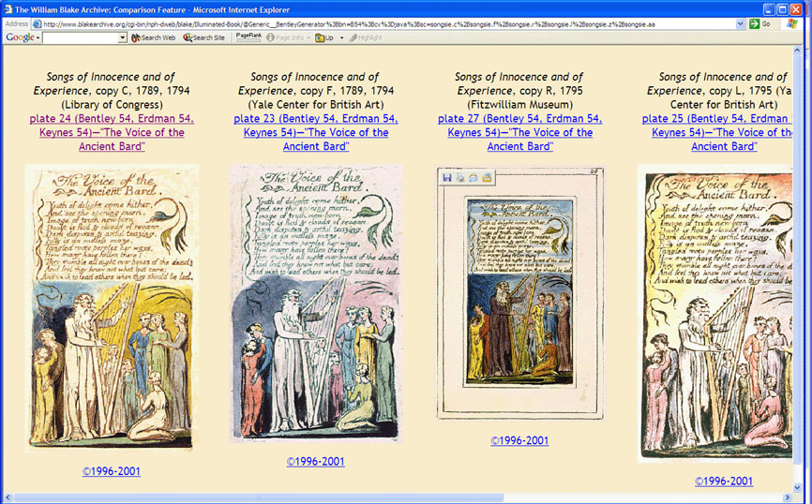Click inside the Google toolbar search field
This screenshot has width=812, height=504.
coord(81,37)
